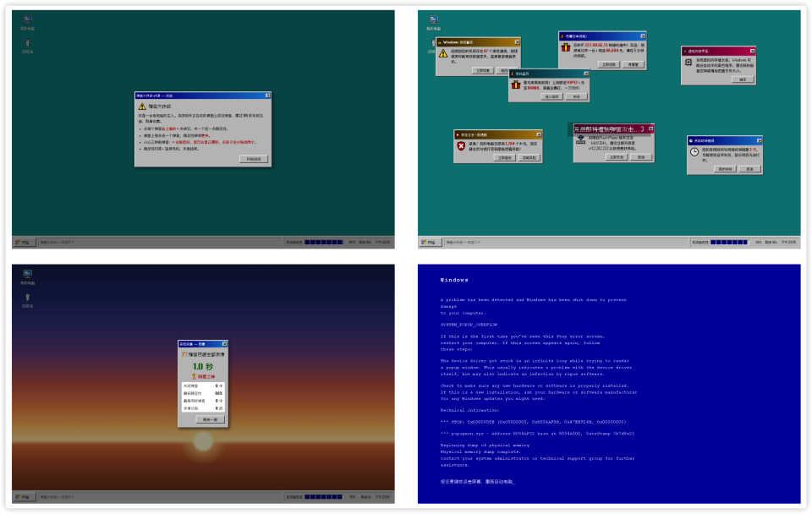
Task: Close the Flash Player update popup
Action: 651,128
